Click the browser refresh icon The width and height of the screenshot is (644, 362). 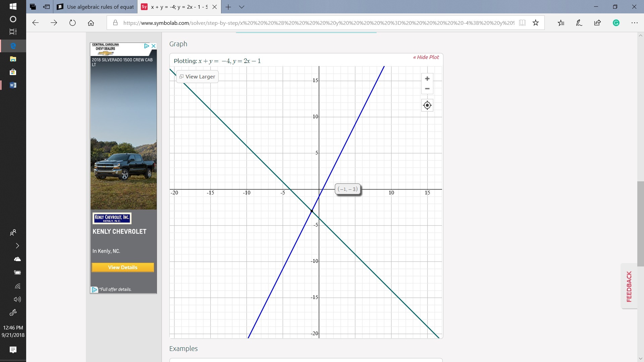(x=72, y=23)
